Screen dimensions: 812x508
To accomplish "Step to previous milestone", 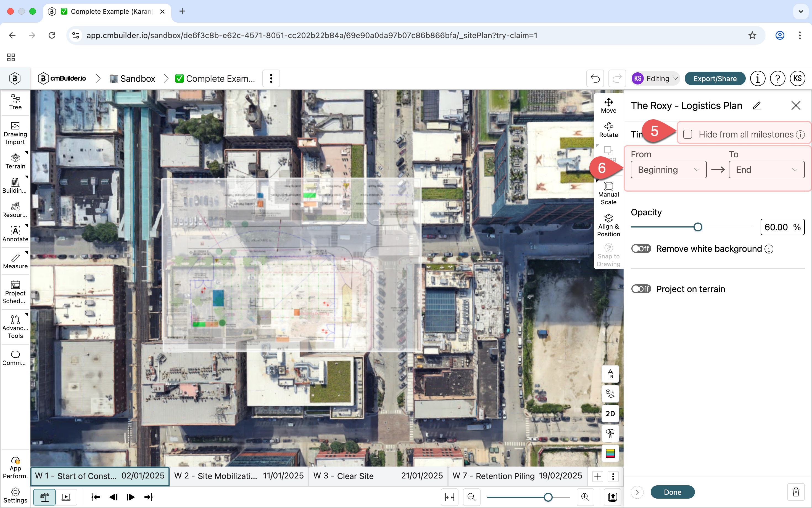I will [x=113, y=497].
